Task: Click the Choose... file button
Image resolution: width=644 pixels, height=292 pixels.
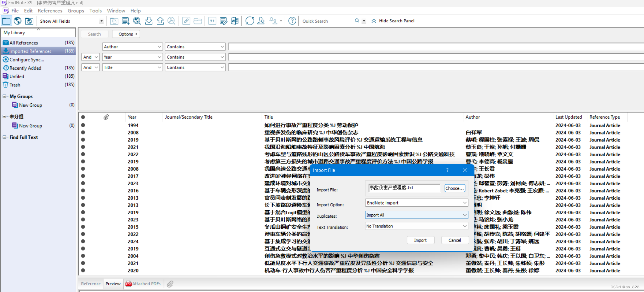Action: [x=455, y=188]
